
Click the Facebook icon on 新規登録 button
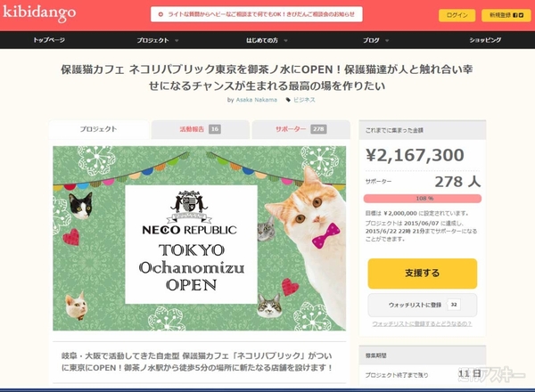[515, 15]
